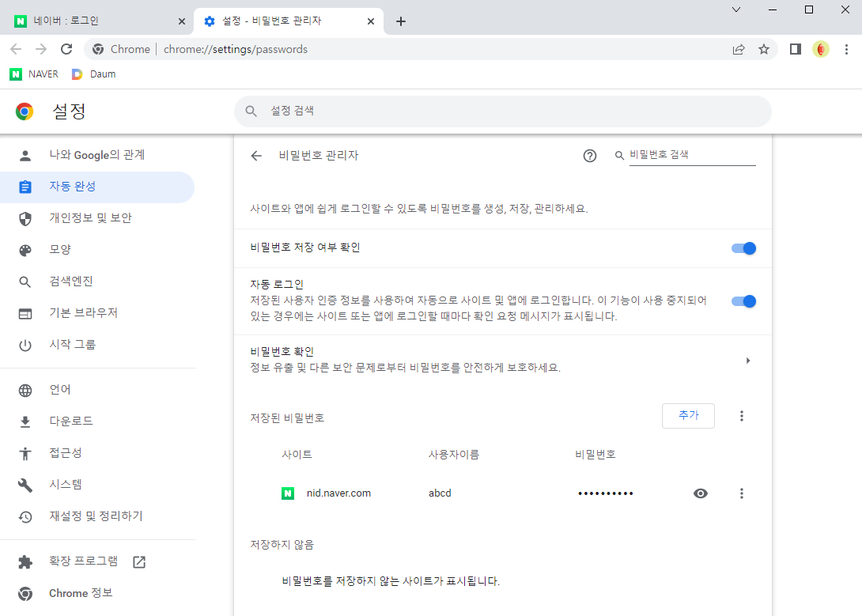Viewport: 862px width, 616px height.
Task: Show the nid.naver.com password with eye icon
Action: 701,493
